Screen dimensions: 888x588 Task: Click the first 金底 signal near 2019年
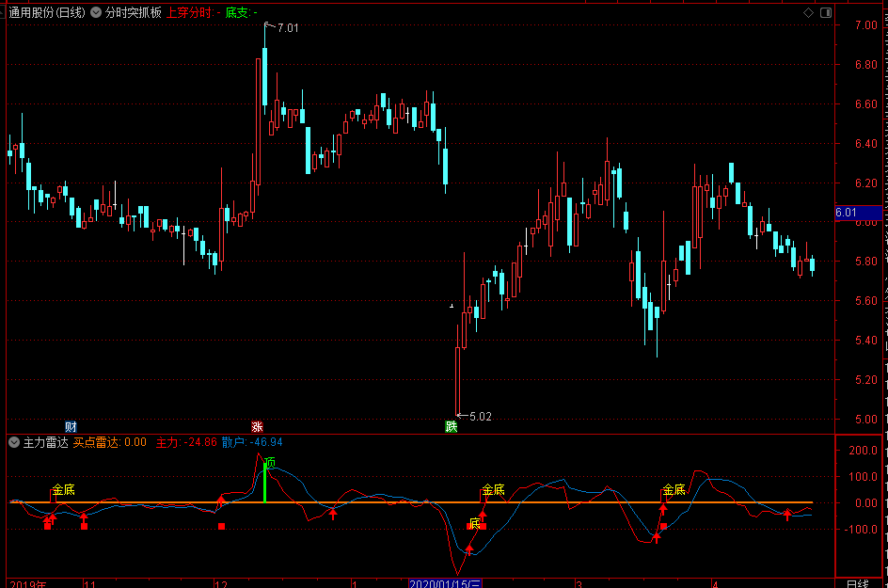[63, 489]
